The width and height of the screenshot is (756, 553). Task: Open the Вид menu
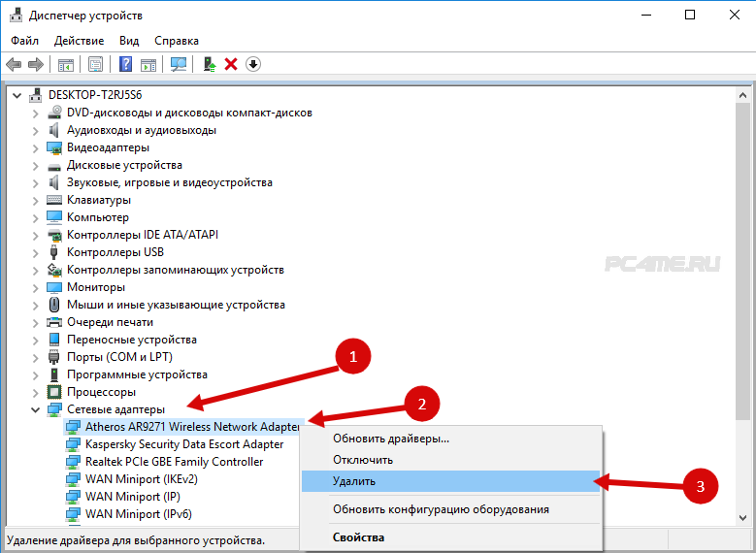[129, 41]
